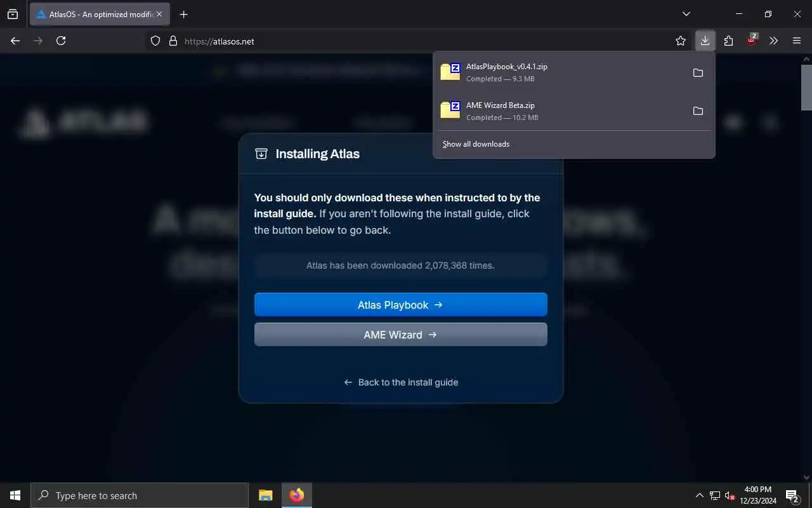Toggle the downloads toolbar button
This screenshot has height=508, width=812.
tap(705, 41)
